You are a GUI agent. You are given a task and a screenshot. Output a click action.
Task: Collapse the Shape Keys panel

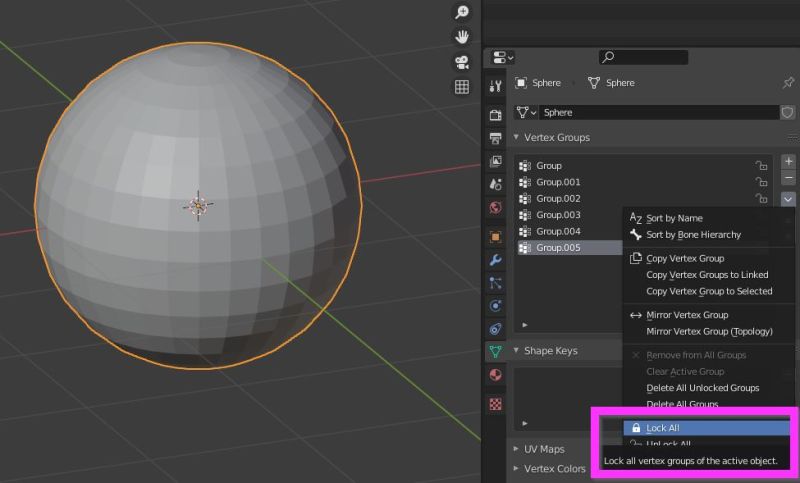click(516, 350)
